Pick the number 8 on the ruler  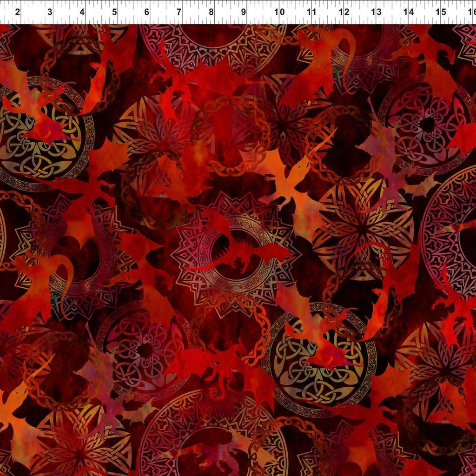pyautogui.click(x=211, y=12)
